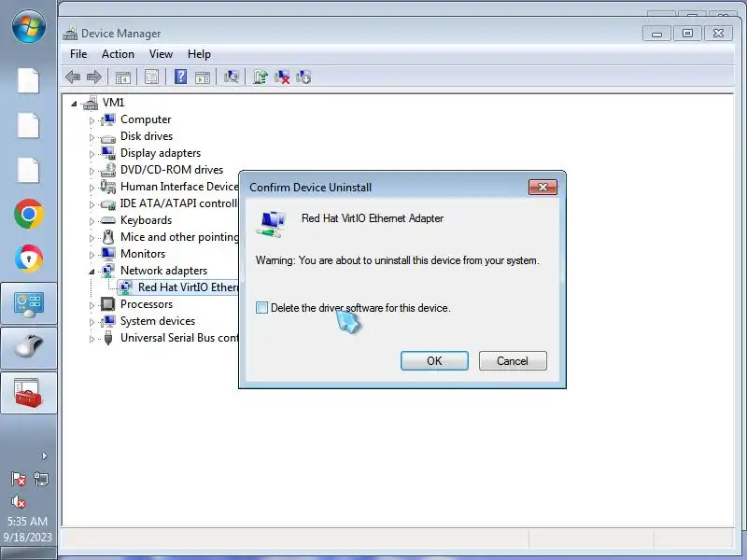This screenshot has height=560, width=747.
Task: Select the Monitors tree label
Action: pos(143,253)
